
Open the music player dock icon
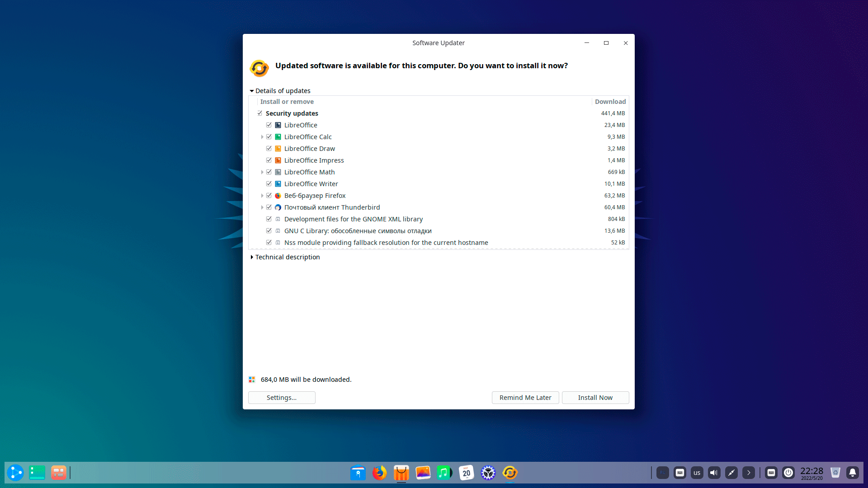point(444,473)
